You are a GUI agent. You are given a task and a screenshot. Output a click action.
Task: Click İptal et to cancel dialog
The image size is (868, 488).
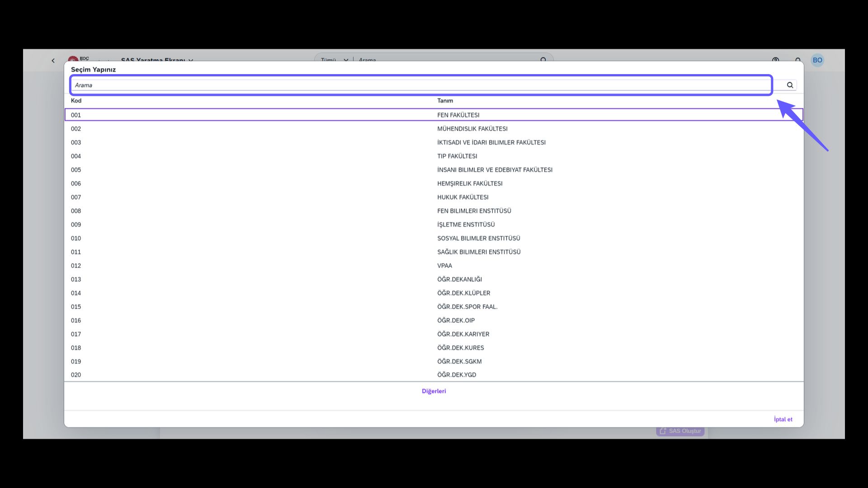pos(783,419)
